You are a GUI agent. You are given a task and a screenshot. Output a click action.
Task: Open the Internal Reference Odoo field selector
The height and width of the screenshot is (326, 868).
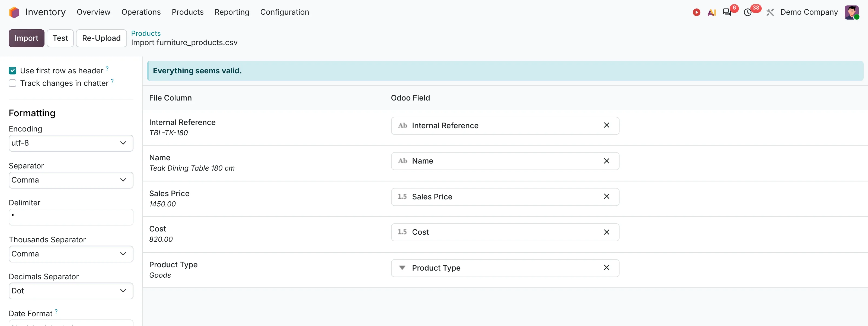tap(505, 126)
